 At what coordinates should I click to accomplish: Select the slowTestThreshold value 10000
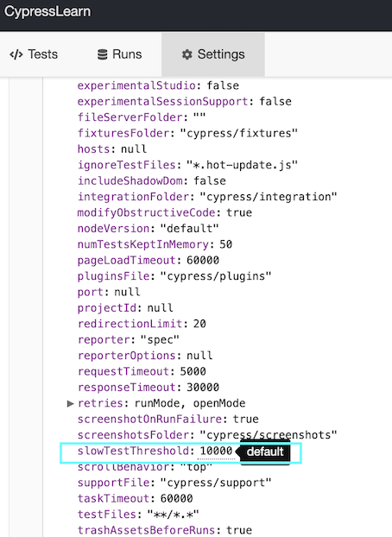point(216,451)
